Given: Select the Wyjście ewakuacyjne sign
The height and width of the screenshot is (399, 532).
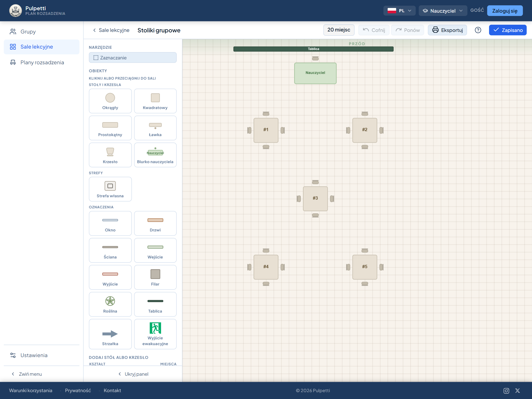Looking at the screenshot, I should [x=155, y=334].
